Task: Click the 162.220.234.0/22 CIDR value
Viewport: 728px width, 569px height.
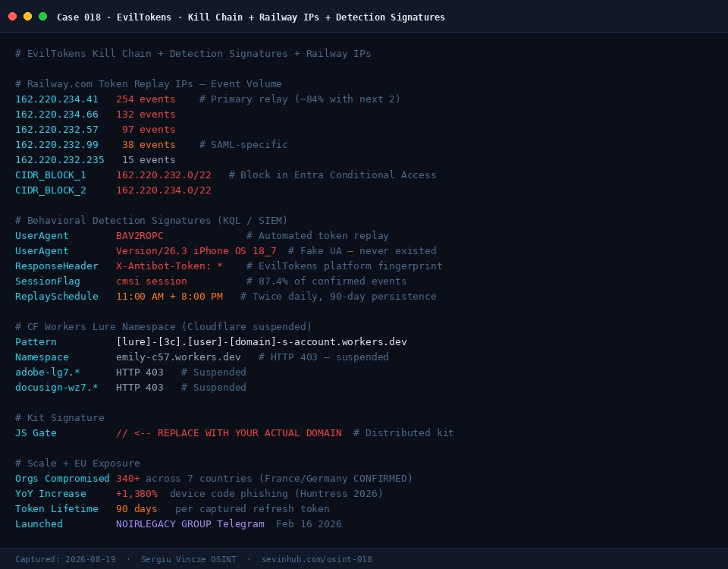Action: tap(164, 190)
